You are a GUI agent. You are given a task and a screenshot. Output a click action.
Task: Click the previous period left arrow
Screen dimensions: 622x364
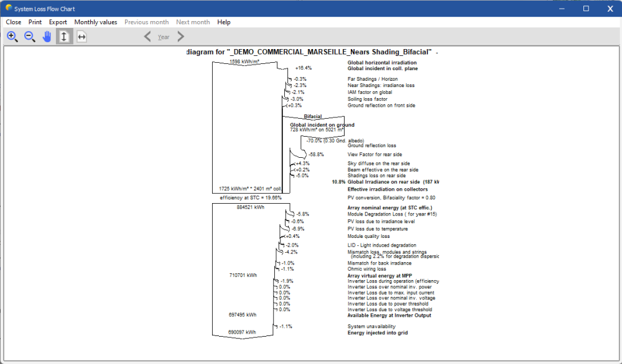click(147, 37)
